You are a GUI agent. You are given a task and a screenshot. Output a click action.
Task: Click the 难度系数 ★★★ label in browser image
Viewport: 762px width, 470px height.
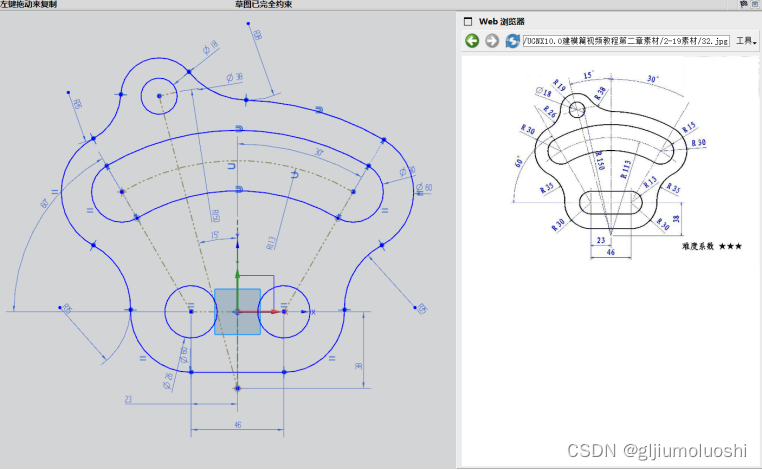pyautogui.click(x=712, y=246)
